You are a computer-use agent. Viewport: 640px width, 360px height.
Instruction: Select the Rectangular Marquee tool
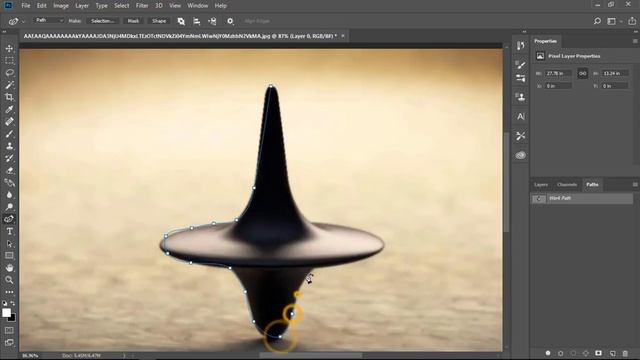click(9, 61)
